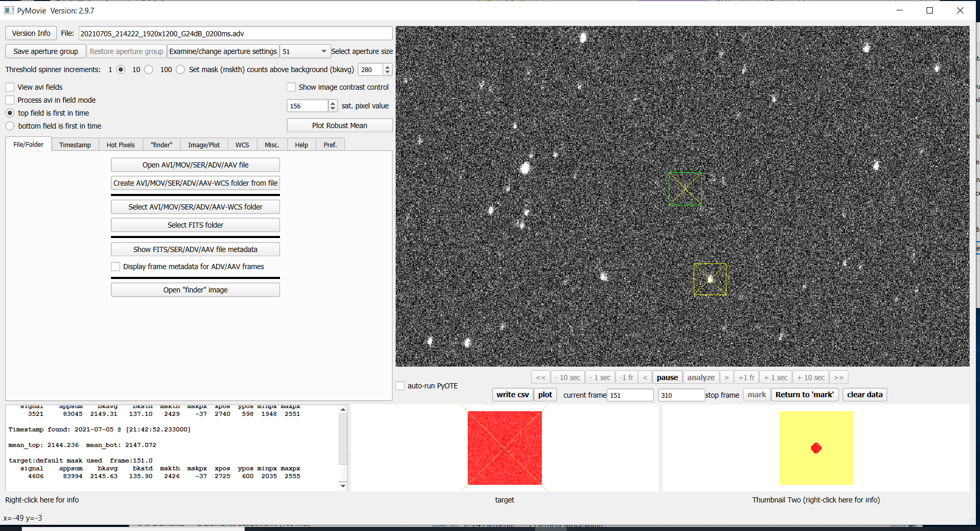Viewport: 980px width, 531px height.
Task: Pause the video playback
Action: click(667, 378)
